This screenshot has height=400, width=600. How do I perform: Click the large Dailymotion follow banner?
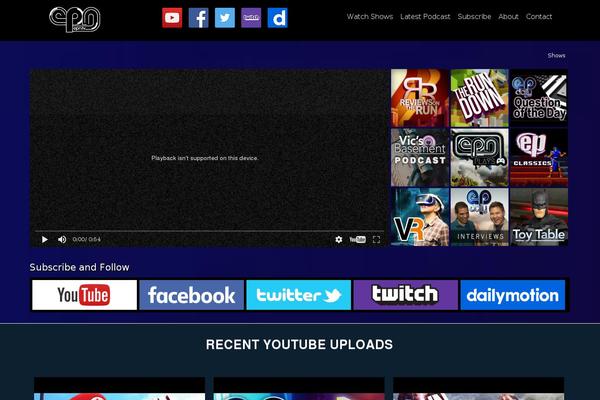click(x=513, y=295)
